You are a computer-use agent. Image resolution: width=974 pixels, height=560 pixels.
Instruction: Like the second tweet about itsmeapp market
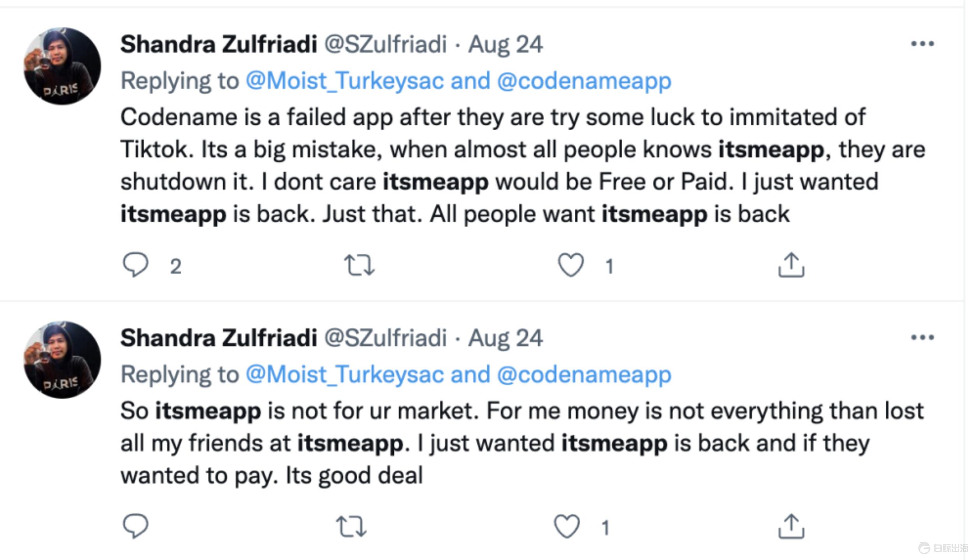coord(567,526)
